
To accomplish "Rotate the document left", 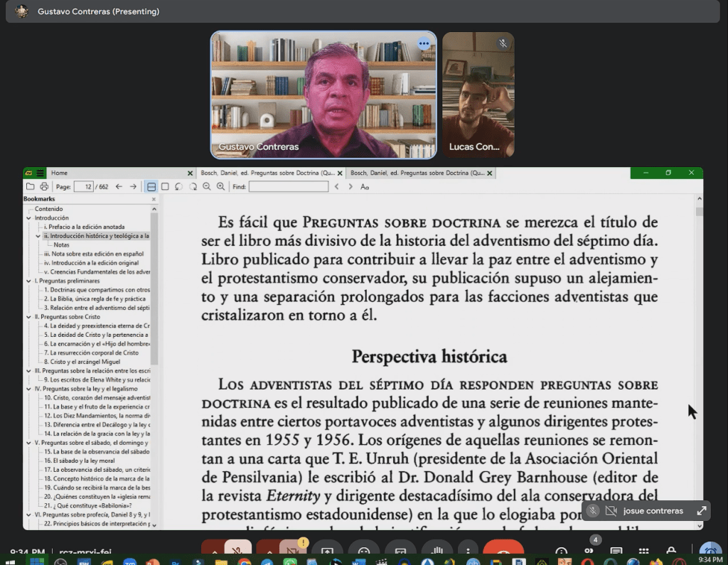I will pos(178,186).
